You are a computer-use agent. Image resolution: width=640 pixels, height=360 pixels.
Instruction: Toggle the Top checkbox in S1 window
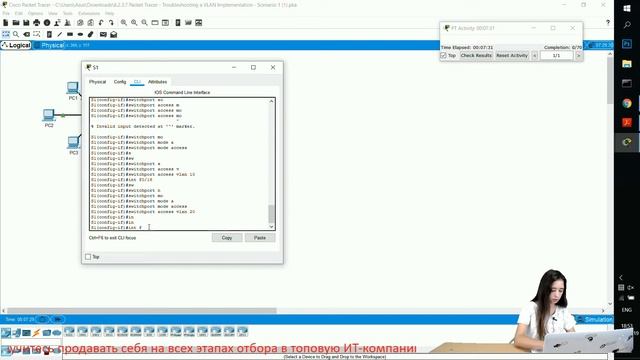coord(88,257)
